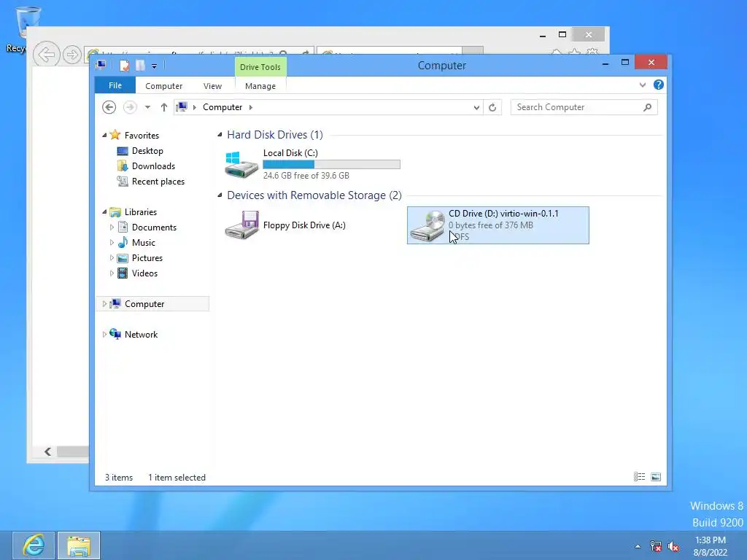Open the Computer ribbon tab
The image size is (747, 560).
163,86
